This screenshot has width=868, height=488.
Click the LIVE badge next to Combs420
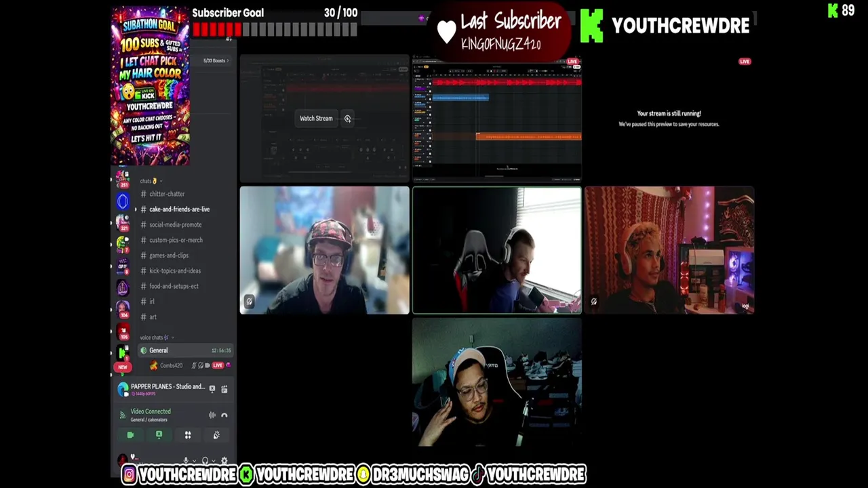pyautogui.click(x=218, y=365)
